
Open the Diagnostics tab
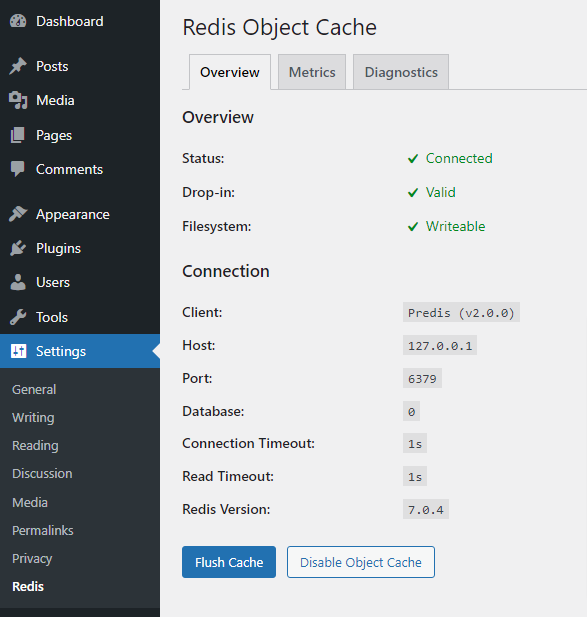click(401, 72)
